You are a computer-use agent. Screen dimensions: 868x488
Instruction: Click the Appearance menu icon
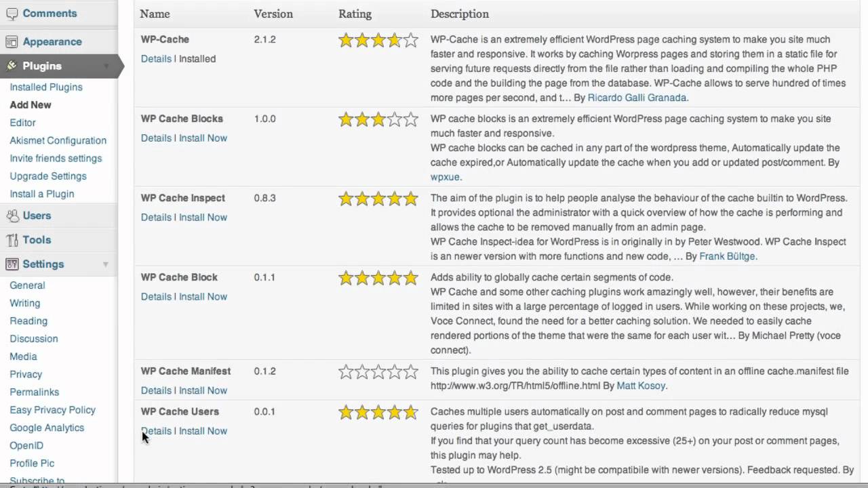12,42
